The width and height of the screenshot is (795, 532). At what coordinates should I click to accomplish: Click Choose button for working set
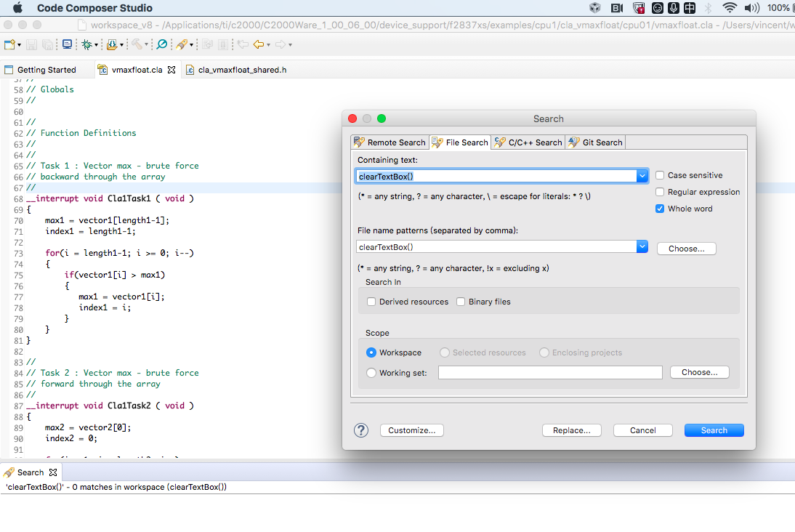click(700, 372)
